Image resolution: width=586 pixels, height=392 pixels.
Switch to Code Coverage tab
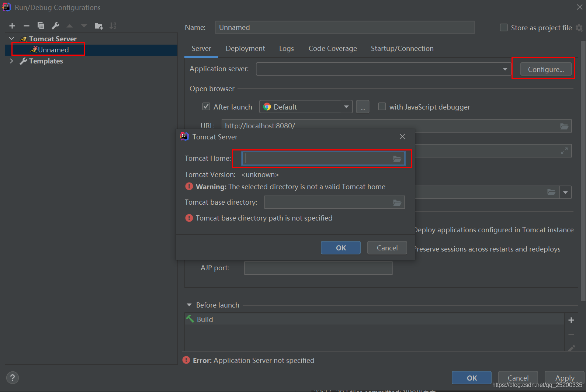click(333, 48)
